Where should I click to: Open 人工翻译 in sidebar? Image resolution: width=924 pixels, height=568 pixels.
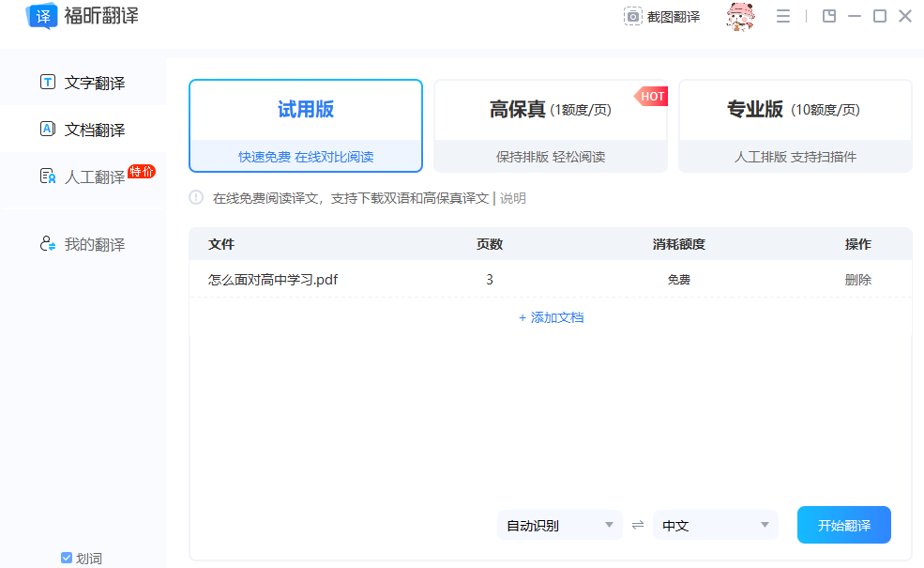pos(83,177)
